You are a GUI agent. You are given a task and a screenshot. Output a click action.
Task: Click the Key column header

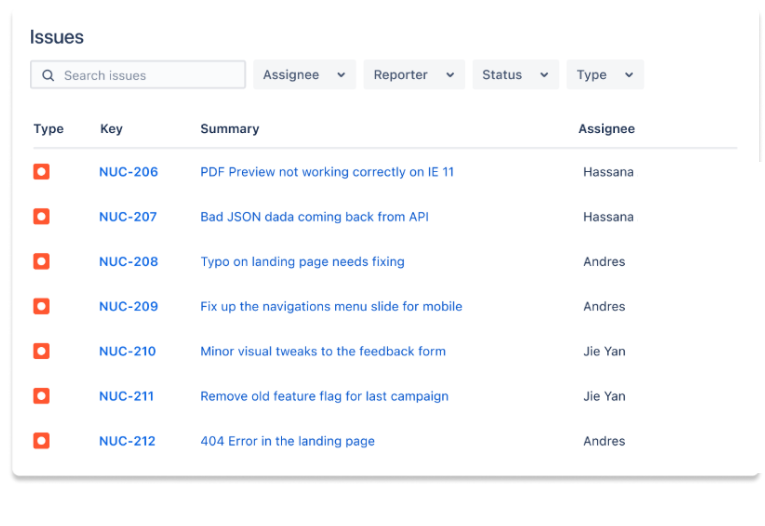(x=111, y=129)
